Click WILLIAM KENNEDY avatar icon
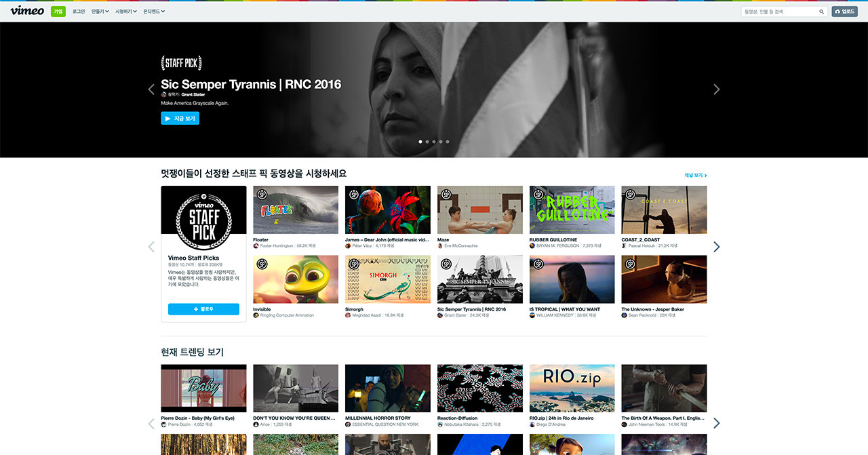The image size is (868, 455). [532, 315]
